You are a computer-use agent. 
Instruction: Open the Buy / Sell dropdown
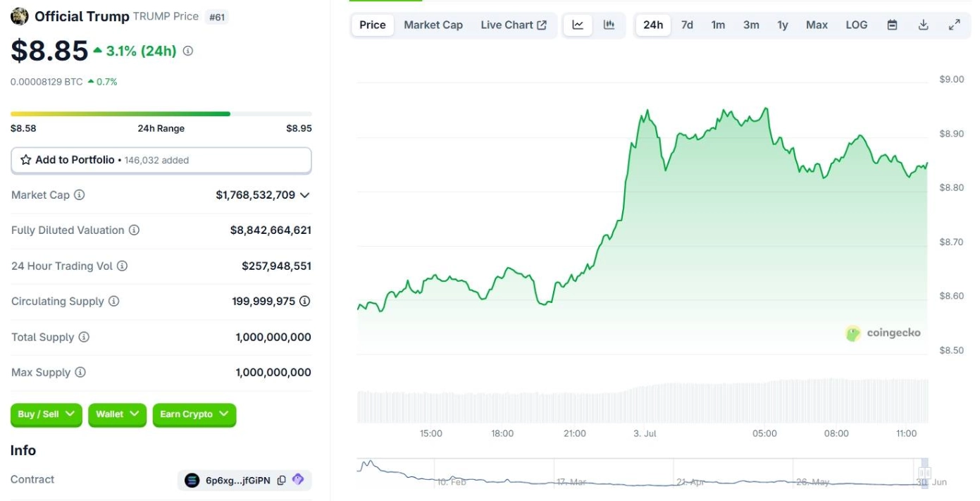coord(46,414)
